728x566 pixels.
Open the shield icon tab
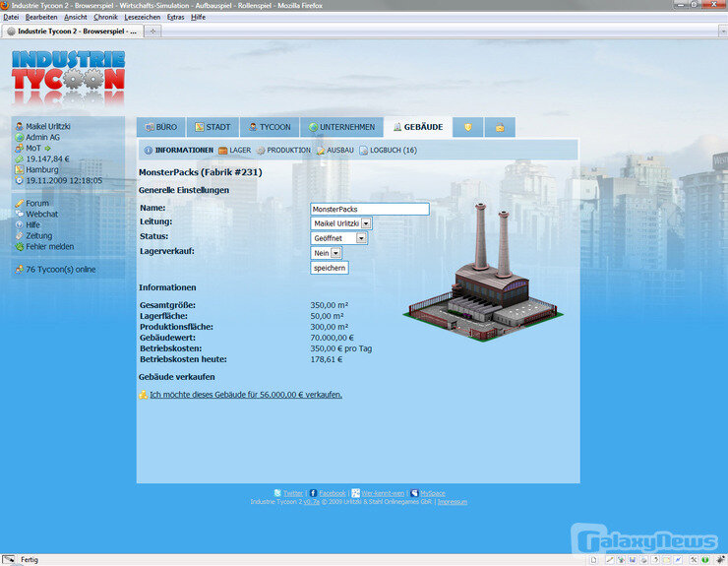tap(467, 127)
